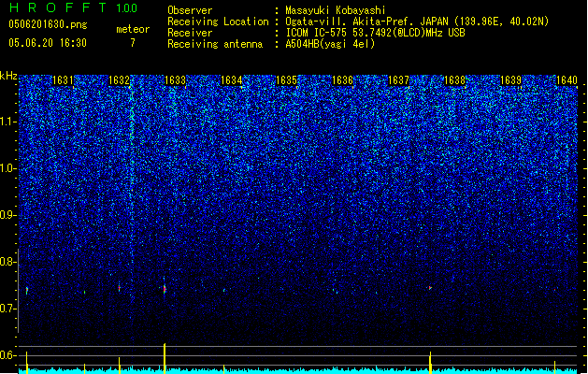Image resolution: width=588 pixels, height=374 pixels.
Task: Click the HROFFT 1.00 title text
Action: [74, 7]
